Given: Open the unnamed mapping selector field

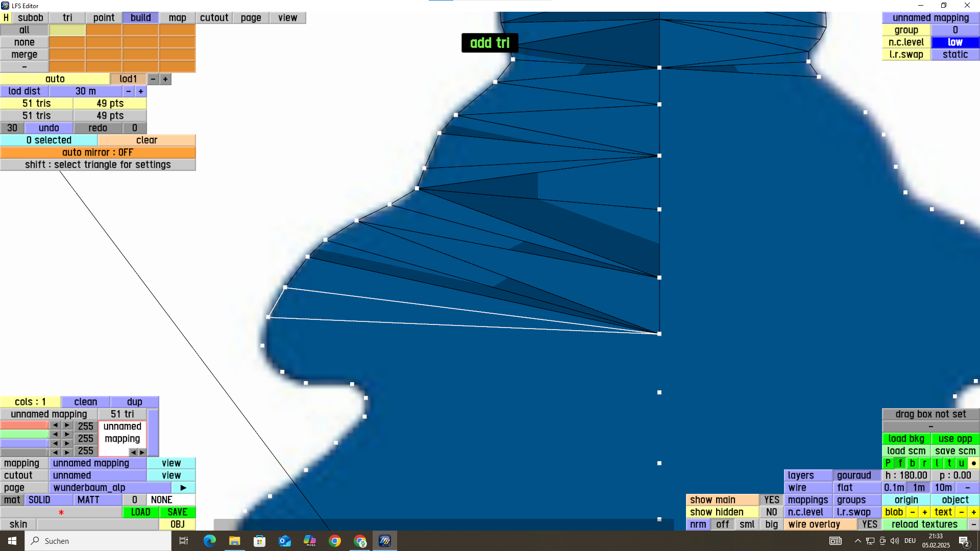Looking at the screenshot, I should click(97, 463).
